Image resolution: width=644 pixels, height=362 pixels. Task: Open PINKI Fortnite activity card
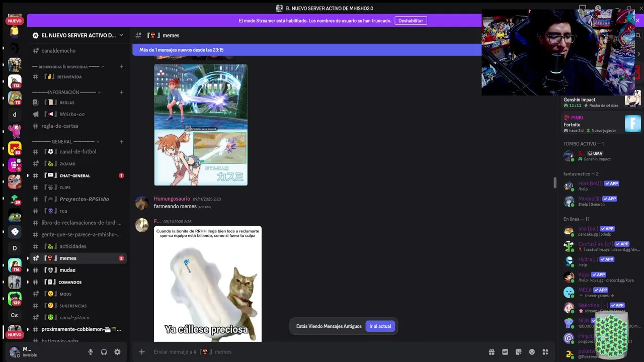(x=601, y=124)
